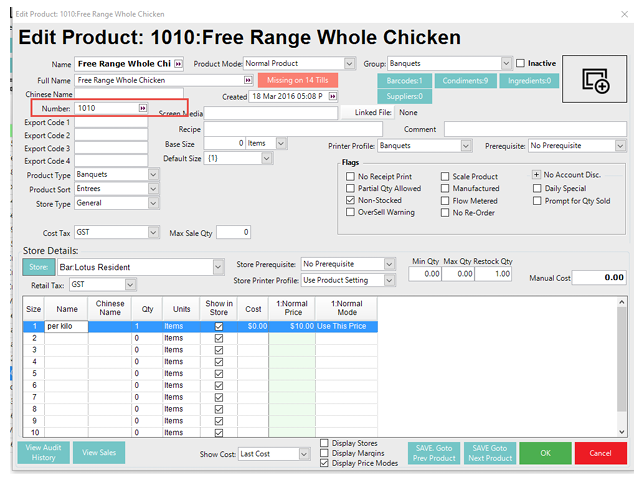This screenshot has width=644, height=480.
Task: Select the 1:Normal Price cell showing $10.00
Action: click(x=291, y=326)
